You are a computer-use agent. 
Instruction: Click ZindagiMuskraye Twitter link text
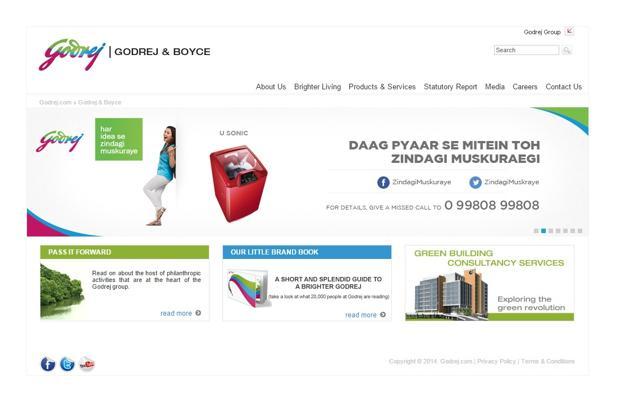(511, 182)
